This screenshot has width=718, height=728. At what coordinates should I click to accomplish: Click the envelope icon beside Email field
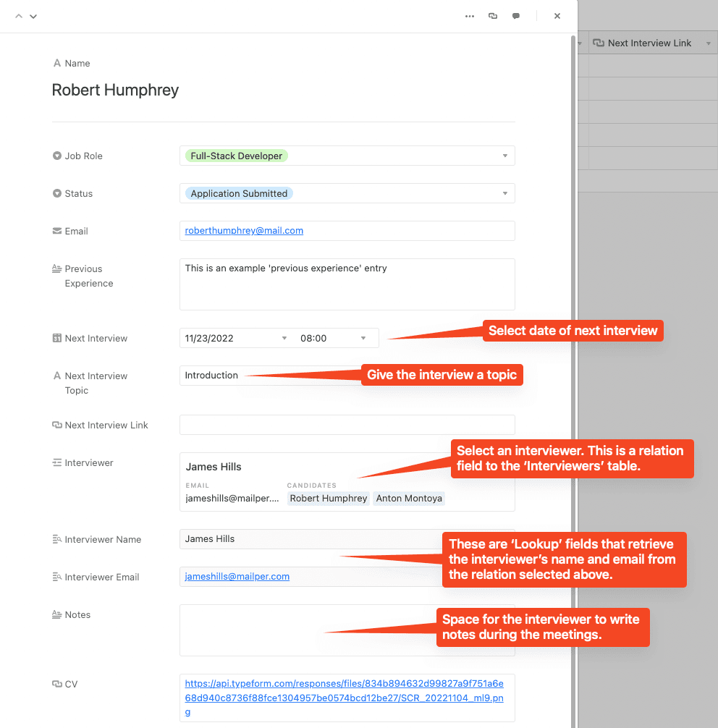[x=57, y=231]
